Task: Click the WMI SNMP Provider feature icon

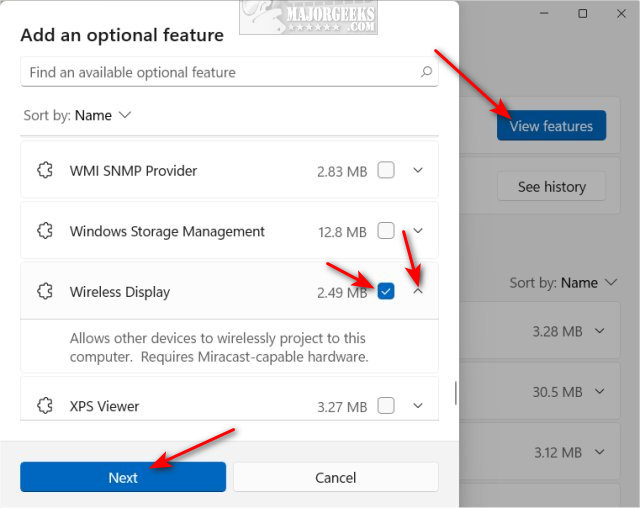Action: pos(44,171)
